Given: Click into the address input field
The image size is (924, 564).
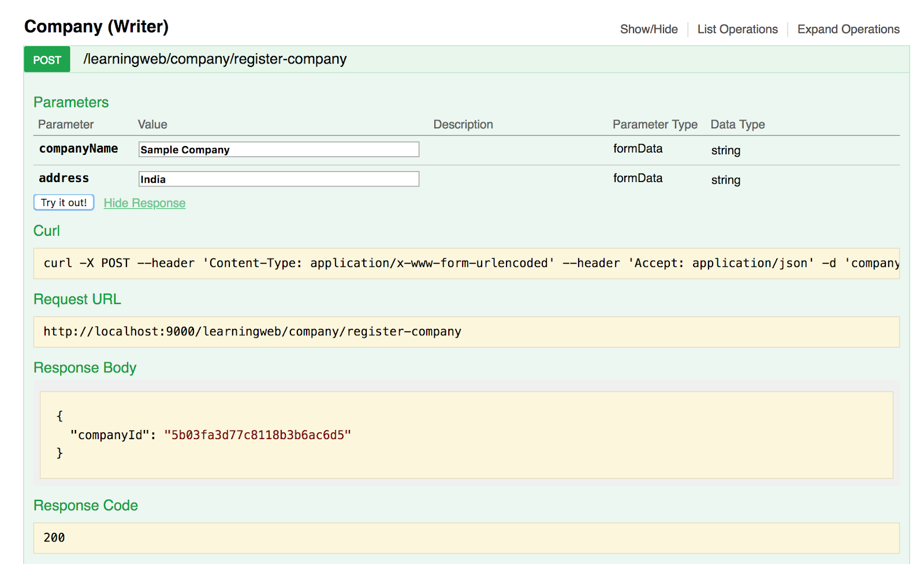Looking at the screenshot, I should click(x=278, y=179).
